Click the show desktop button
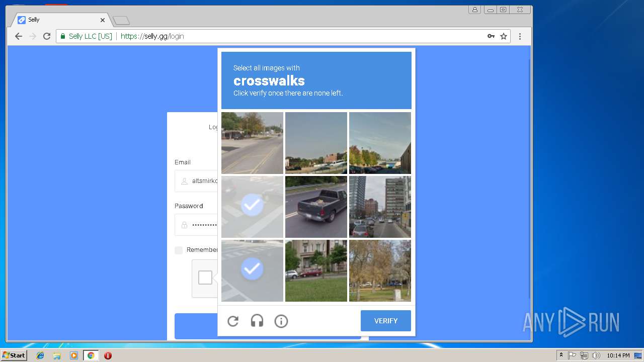 point(638,355)
